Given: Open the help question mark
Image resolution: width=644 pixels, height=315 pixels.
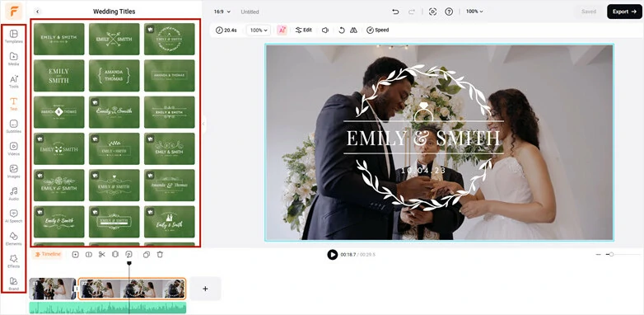Looking at the screenshot, I should pyautogui.click(x=449, y=12).
